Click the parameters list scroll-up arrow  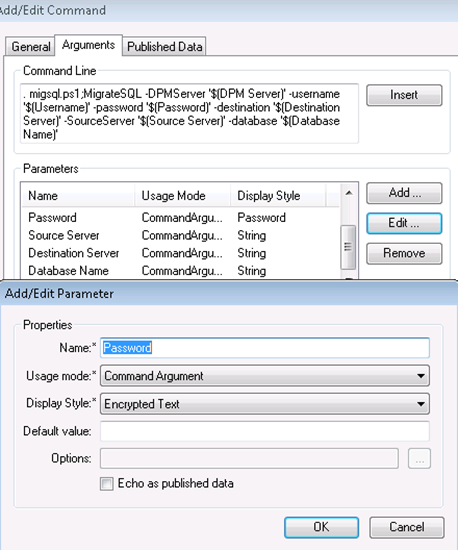tap(349, 193)
